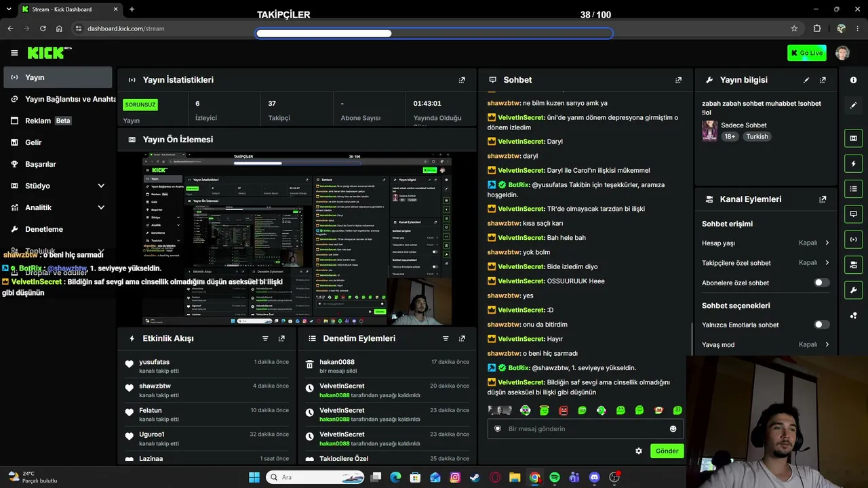This screenshot has width=868, height=488.
Task: Click the Sadece Sohbet category link
Action: pyautogui.click(x=743, y=125)
